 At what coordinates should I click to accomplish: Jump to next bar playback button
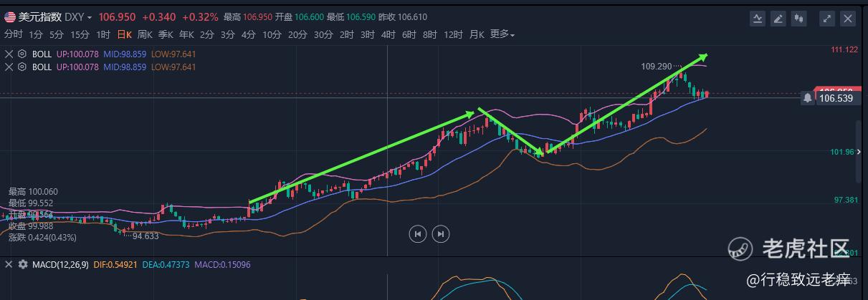click(442, 233)
